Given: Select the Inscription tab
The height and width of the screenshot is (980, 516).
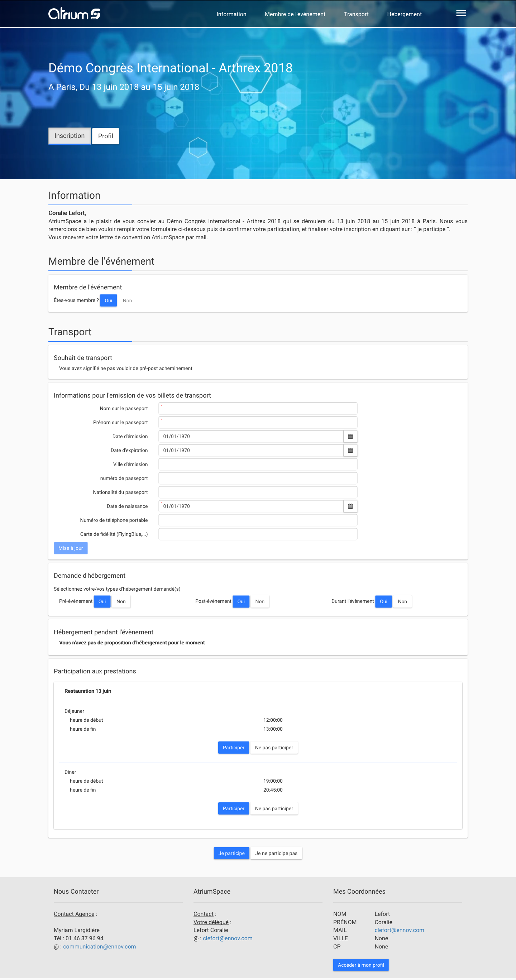Looking at the screenshot, I should tap(69, 136).
